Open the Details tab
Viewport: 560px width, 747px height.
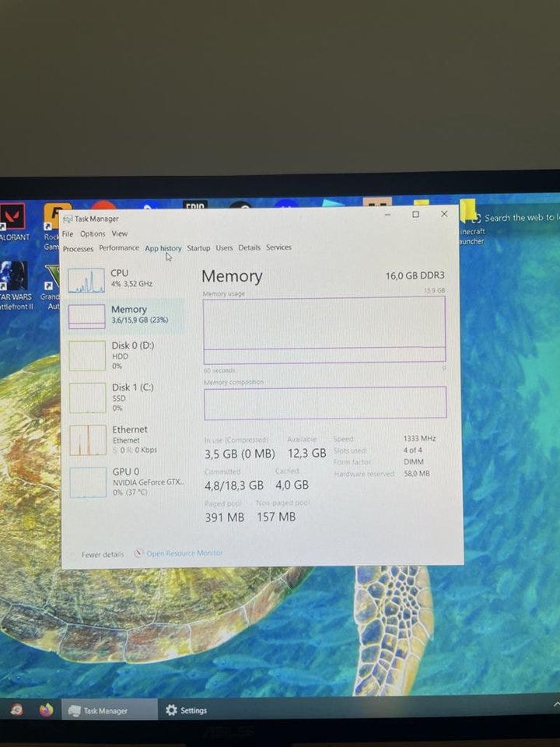point(250,247)
